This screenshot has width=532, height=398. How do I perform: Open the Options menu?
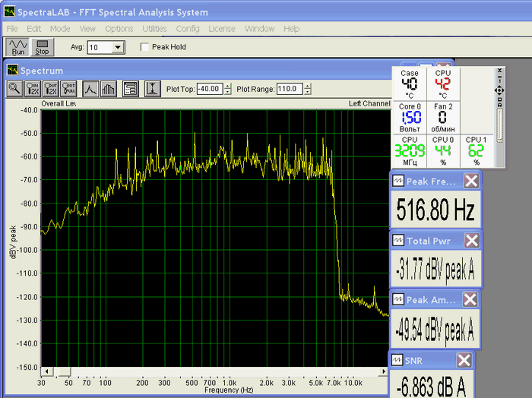coord(119,29)
